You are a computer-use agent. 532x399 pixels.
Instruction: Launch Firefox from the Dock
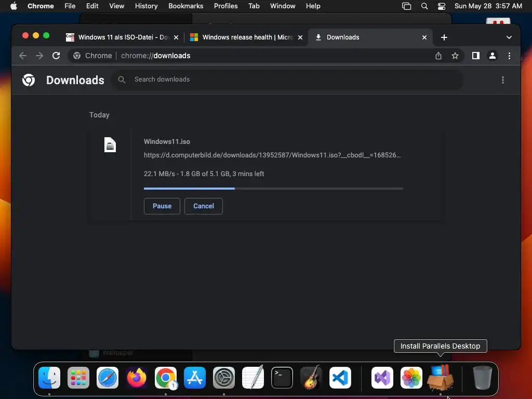coord(137,377)
